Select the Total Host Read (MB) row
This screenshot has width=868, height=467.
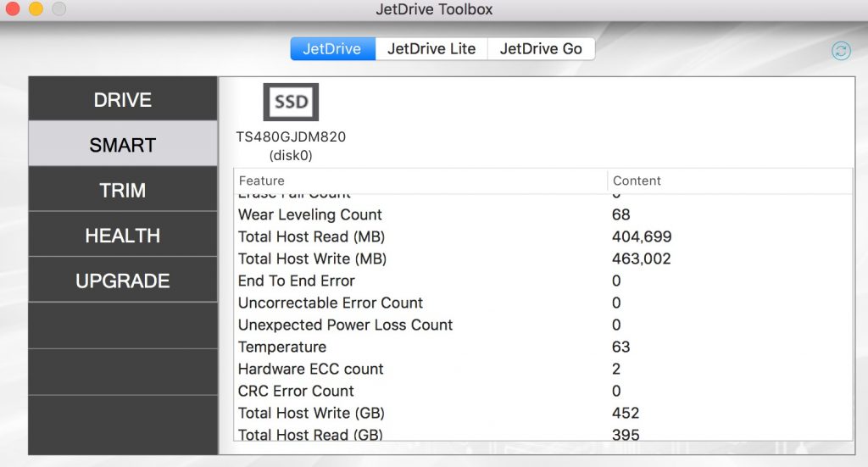[x=543, y=236]
